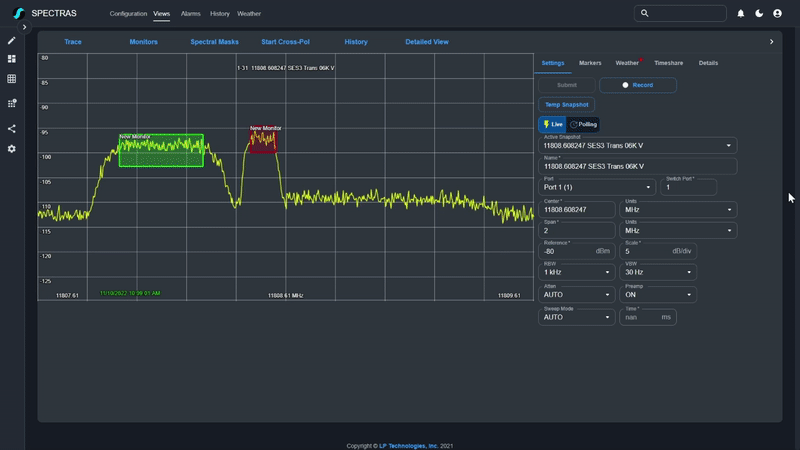Open the Views menu
The height and width of the screenshot is (450, 800).
[x=161, y=14]
